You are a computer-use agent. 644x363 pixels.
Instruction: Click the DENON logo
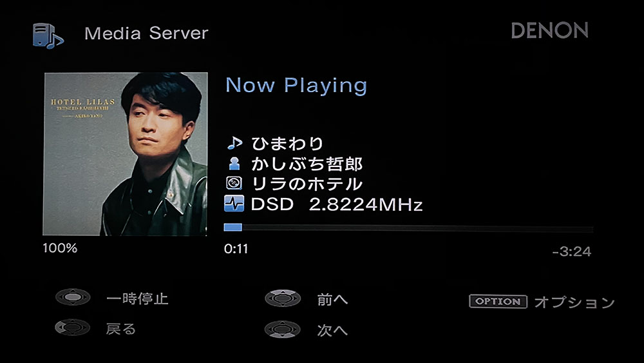coord(549,31)
